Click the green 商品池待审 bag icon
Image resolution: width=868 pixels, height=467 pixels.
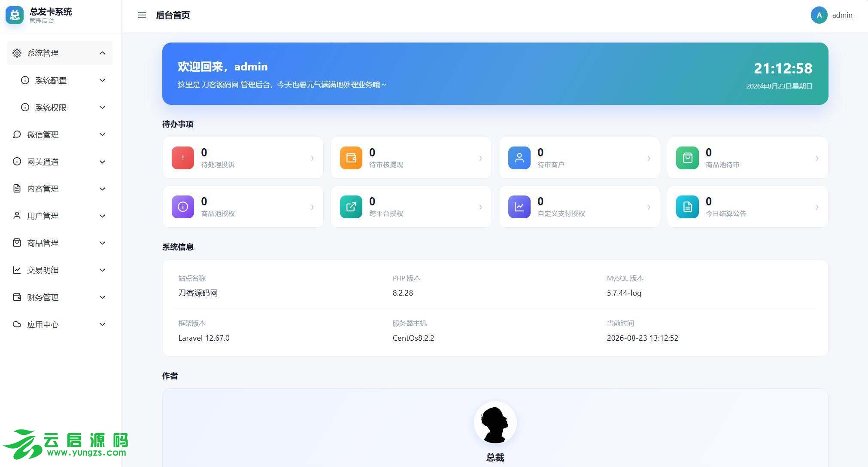[687, 158]
